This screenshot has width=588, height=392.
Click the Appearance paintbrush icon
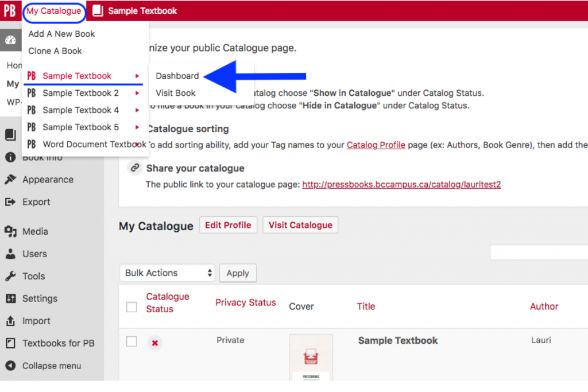click(x=10, y=180)
